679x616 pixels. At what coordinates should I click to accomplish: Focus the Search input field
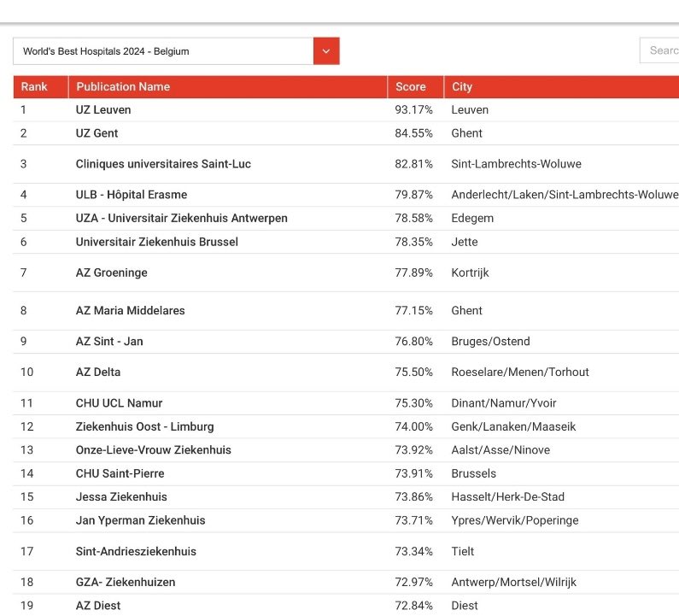[659, 50]
